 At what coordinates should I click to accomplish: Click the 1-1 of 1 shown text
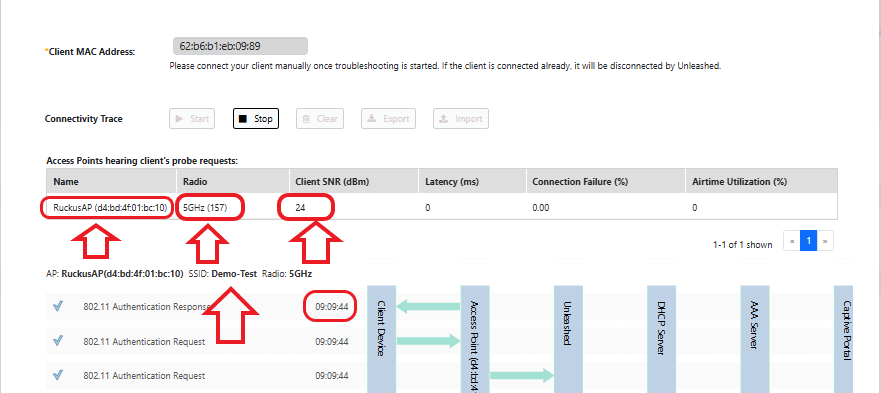[x=742, y=245]
